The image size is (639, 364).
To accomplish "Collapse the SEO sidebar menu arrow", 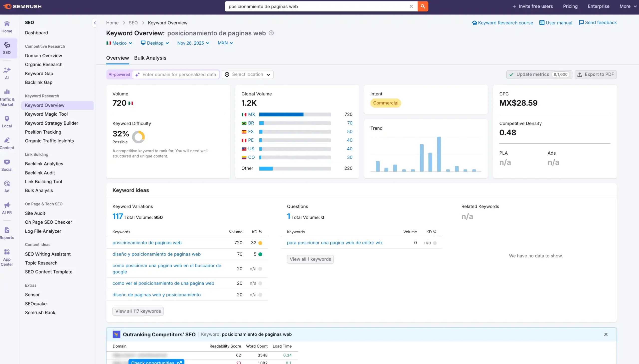I will (x=95, y=23).
